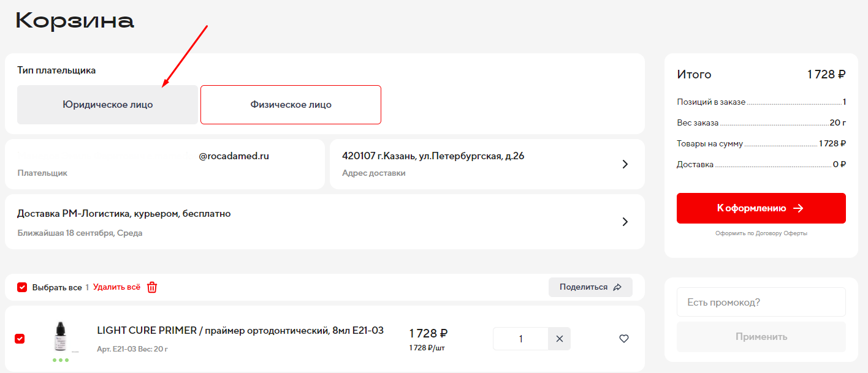The height and width of the screenshot is (373, 868).
Task: Add the primer to favorites with the heart icon
Action: (624, 339)
